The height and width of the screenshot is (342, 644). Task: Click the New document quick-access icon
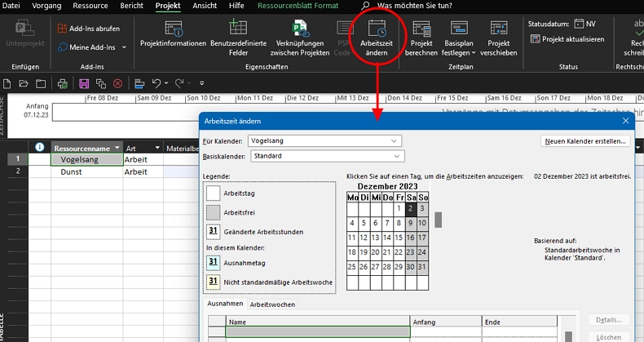point(7,84)
